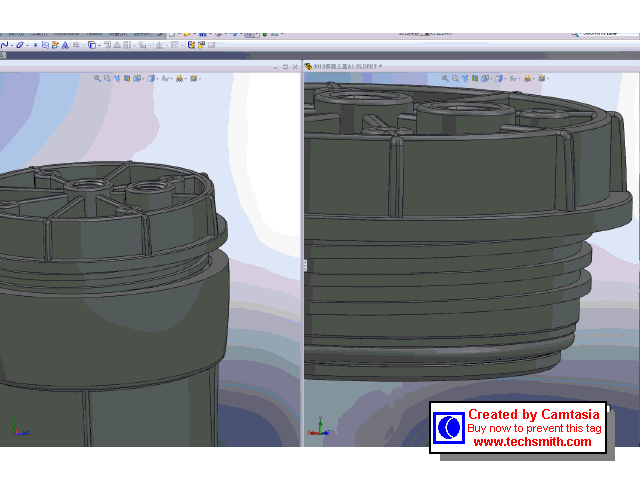Open Edit Appearance in right viewport

[527, 78]
